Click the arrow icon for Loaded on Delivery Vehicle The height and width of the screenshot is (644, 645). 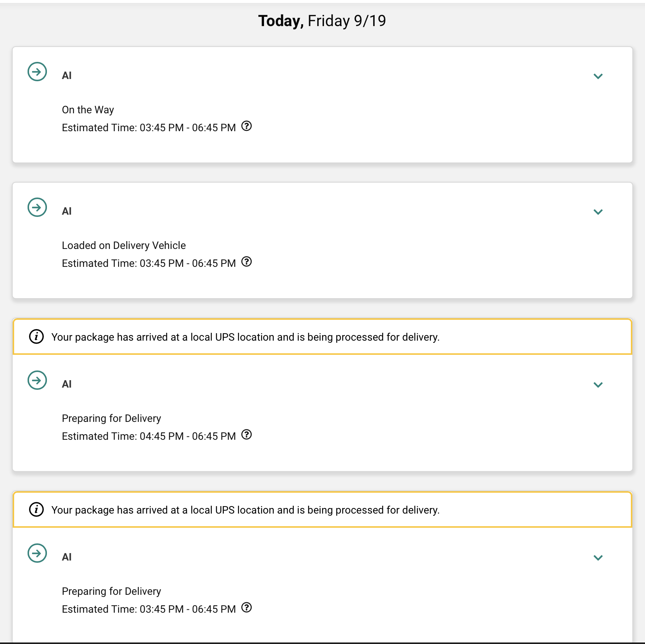coord(37,207)
